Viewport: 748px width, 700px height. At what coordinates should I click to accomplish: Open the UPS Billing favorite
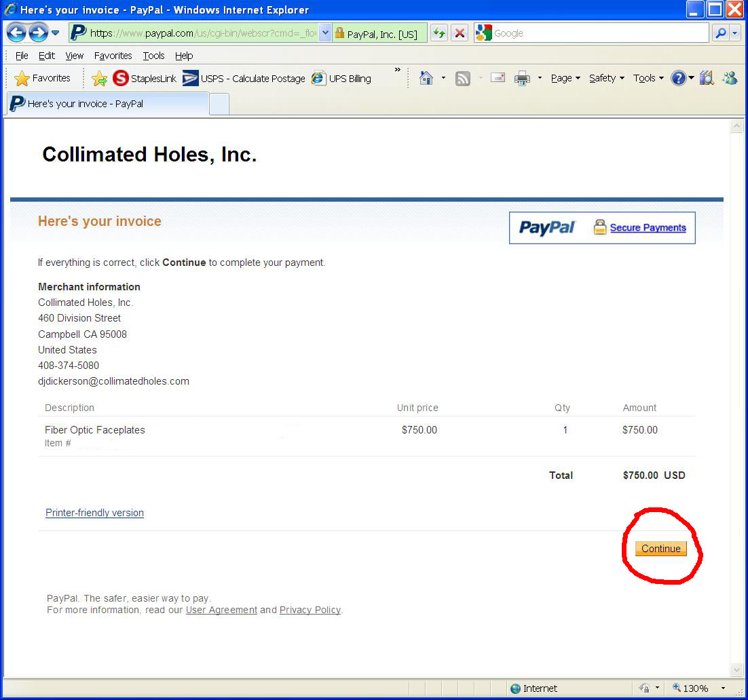(x=341, y=78)
